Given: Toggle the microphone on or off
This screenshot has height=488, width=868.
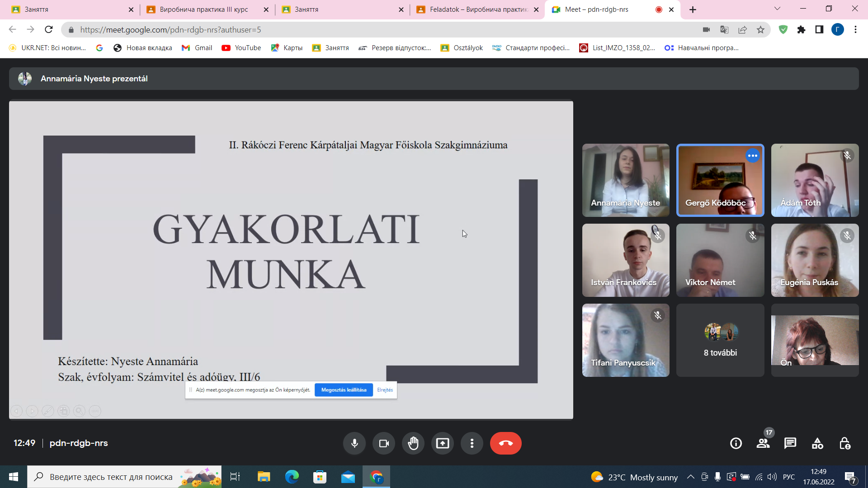Looking at the screenshot, I should 354,443.
